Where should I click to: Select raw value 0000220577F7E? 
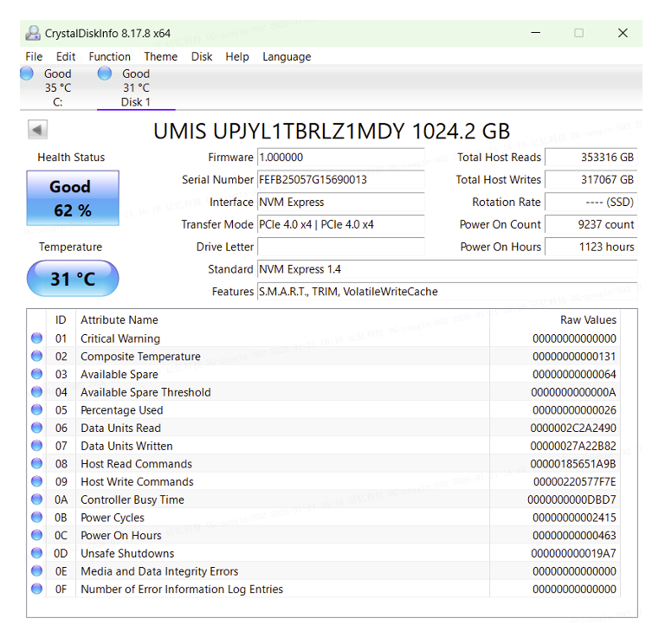click(575, 482)
